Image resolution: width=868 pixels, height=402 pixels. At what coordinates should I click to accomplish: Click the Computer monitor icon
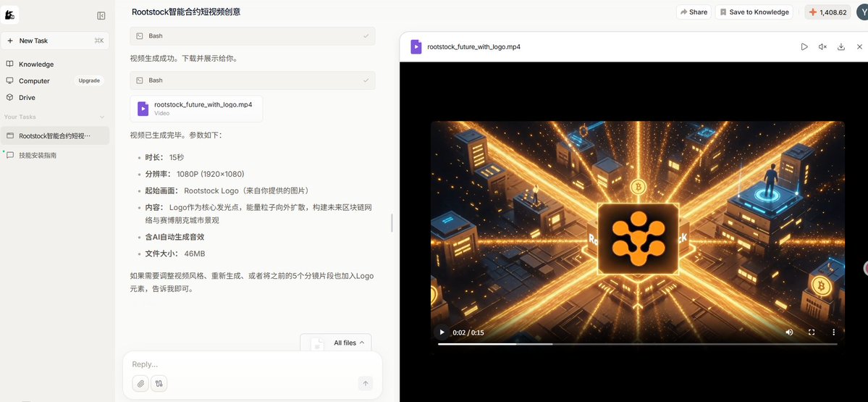tap(9, 80)
